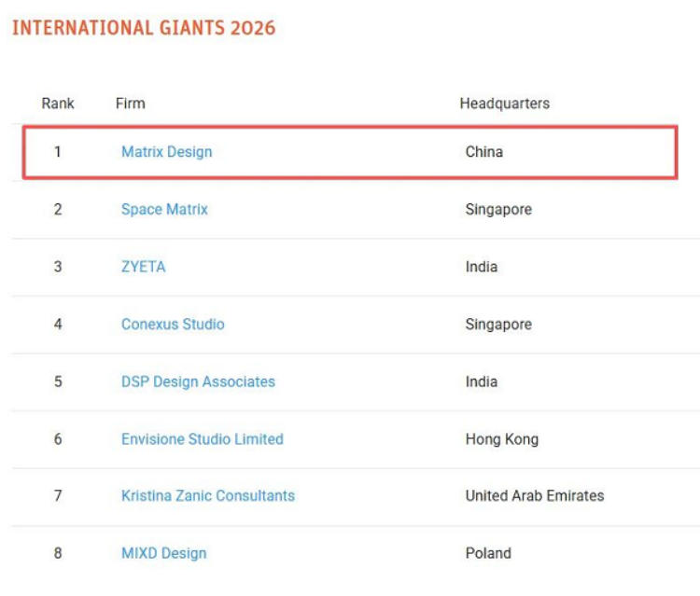Open the Kristina Zanic Consultants link

208,495
